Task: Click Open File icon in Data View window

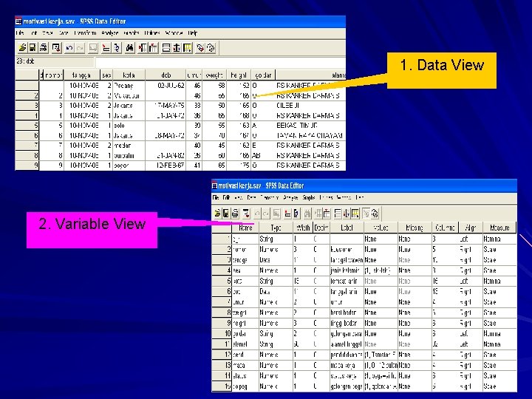Action: click(x=22, y=48)
